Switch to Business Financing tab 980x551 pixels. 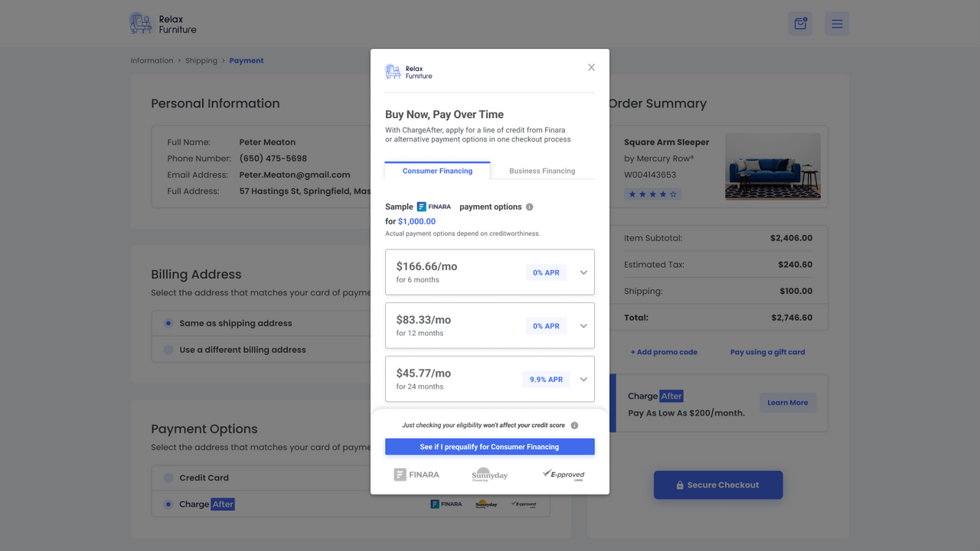[x=542, y=171]
